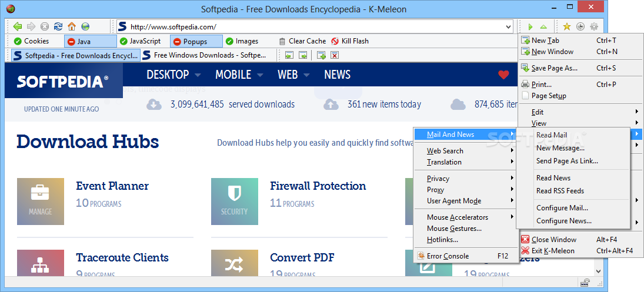Click the green Go arrow by the address bar
Screen dimensions: 644x292
[530, 27]
